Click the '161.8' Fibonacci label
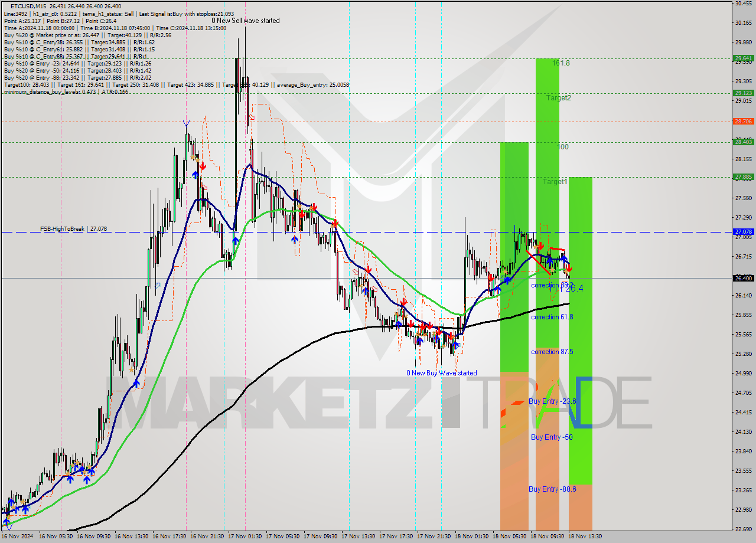Screen dimensions: 756x543 click(561, 63)
